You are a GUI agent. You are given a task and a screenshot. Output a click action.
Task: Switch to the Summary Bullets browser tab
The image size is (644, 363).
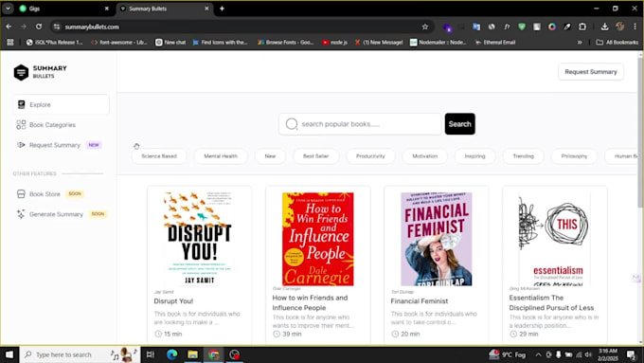164,9
